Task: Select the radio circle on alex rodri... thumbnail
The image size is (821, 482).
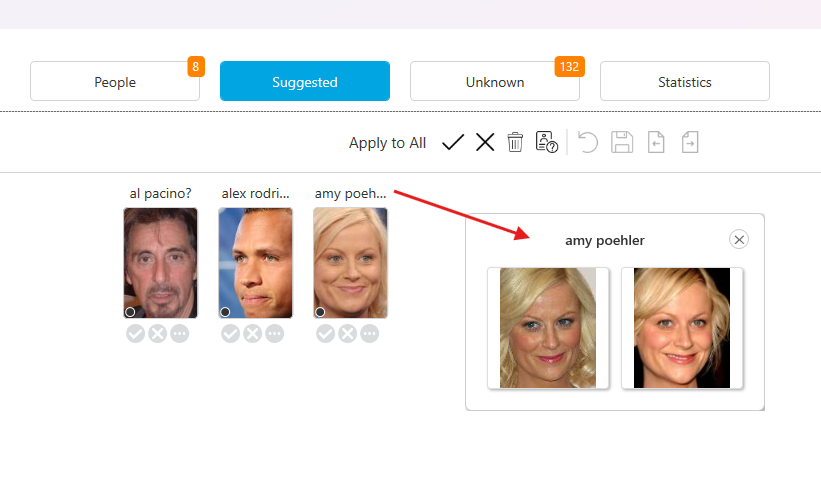Action: [x=225, y=312]
